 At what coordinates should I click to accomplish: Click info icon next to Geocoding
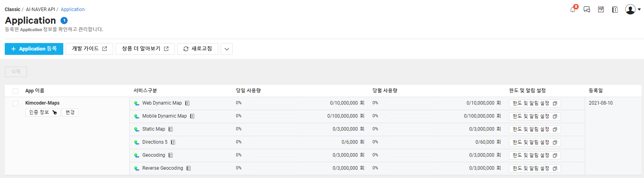(171, 155)
